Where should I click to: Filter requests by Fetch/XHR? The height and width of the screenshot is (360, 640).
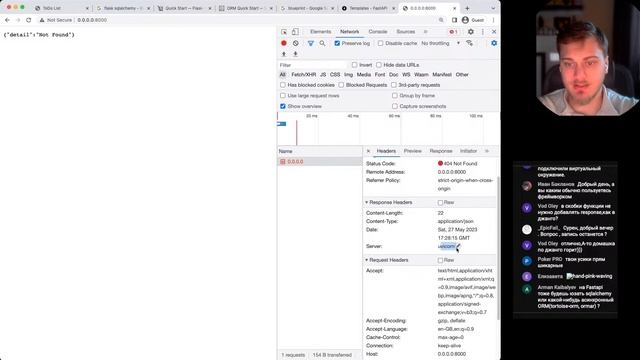(304, 75)
